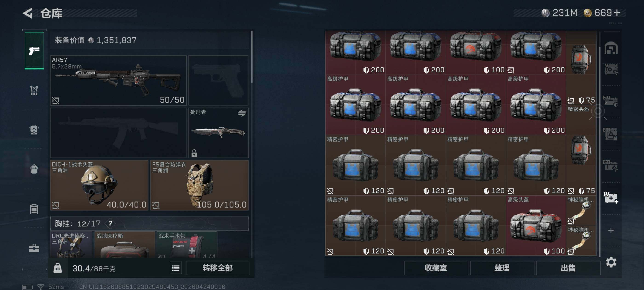This screenshot has height=290, width=644.
Task: Toggle the list view icon
Action: 175,268
